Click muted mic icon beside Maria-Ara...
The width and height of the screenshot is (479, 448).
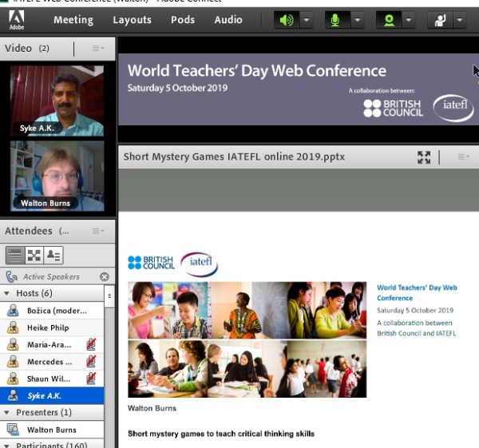[91, 344]
